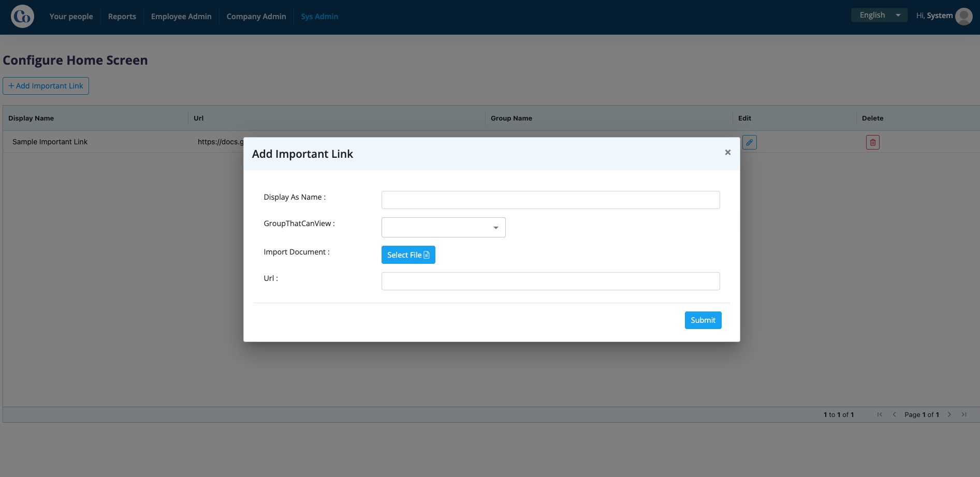
Task: Click the Select File button
Action: coord(408,255)
